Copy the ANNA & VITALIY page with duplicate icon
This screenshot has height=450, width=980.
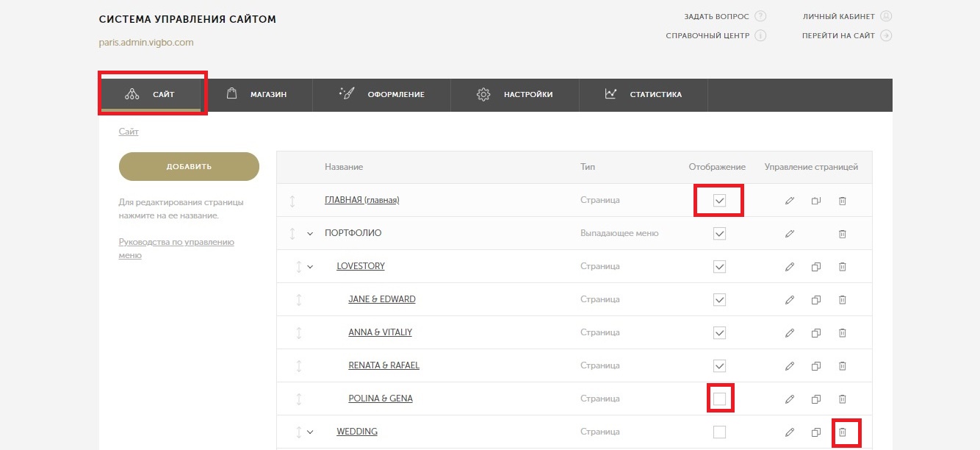point(816,333)
